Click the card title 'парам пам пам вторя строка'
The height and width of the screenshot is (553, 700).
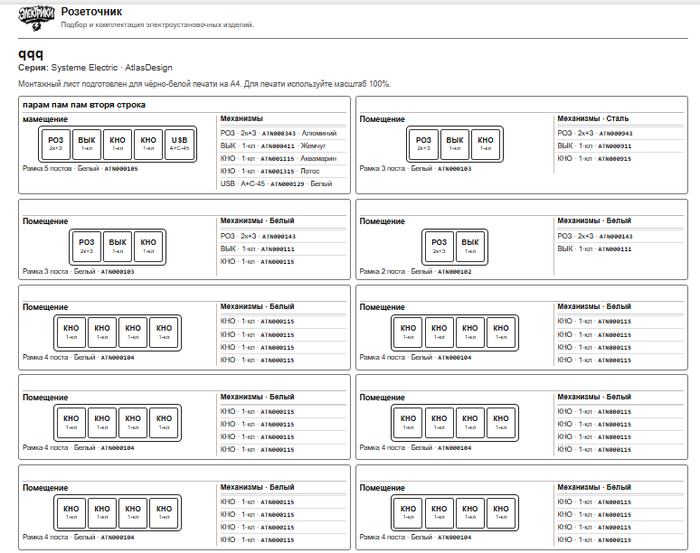84,105
